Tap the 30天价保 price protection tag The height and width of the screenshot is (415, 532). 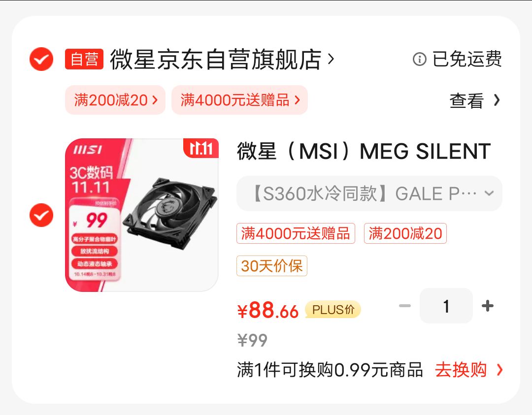(272, 266)
